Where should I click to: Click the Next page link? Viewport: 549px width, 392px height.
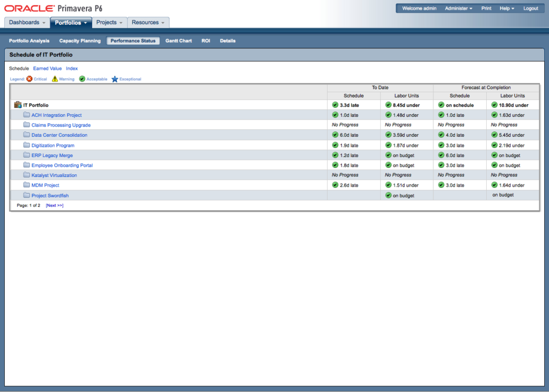pyautogui.click(x=54, y=205)
